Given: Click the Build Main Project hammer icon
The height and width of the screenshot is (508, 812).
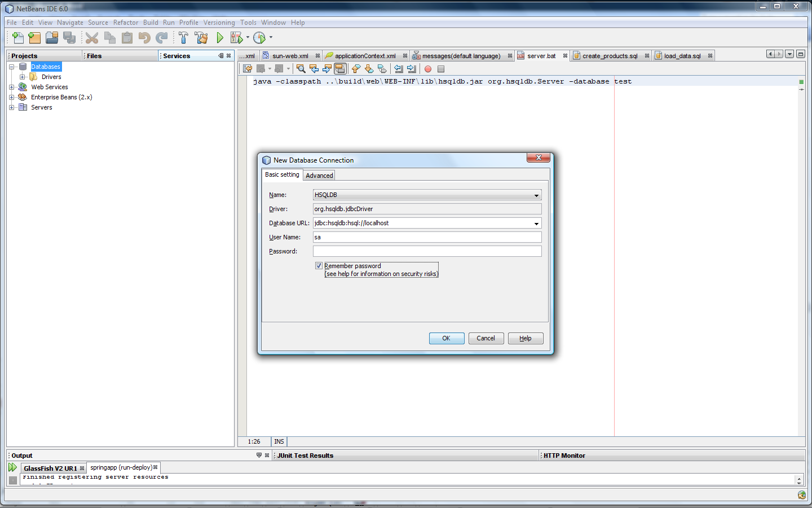Looking at the screenshot, I should click(183, 38).
